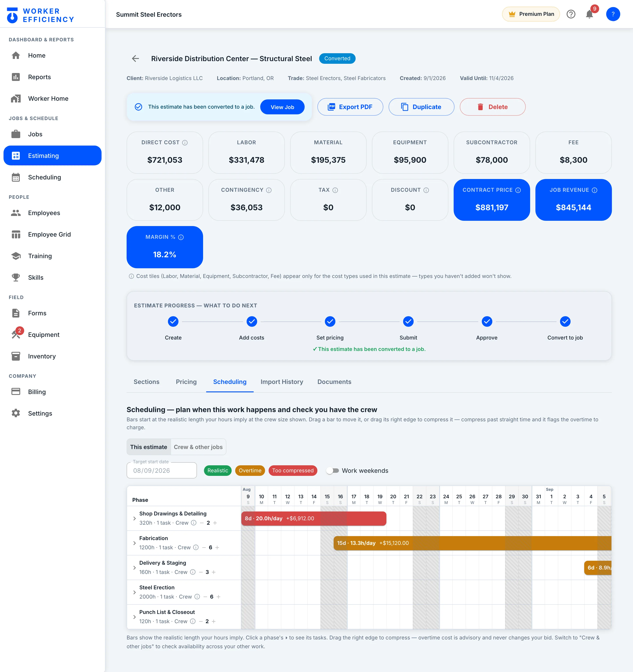Image resolution: width=633 pixels, height=672 pixels.
Task: Open the help circle icon in header
Action: (571, 14)
